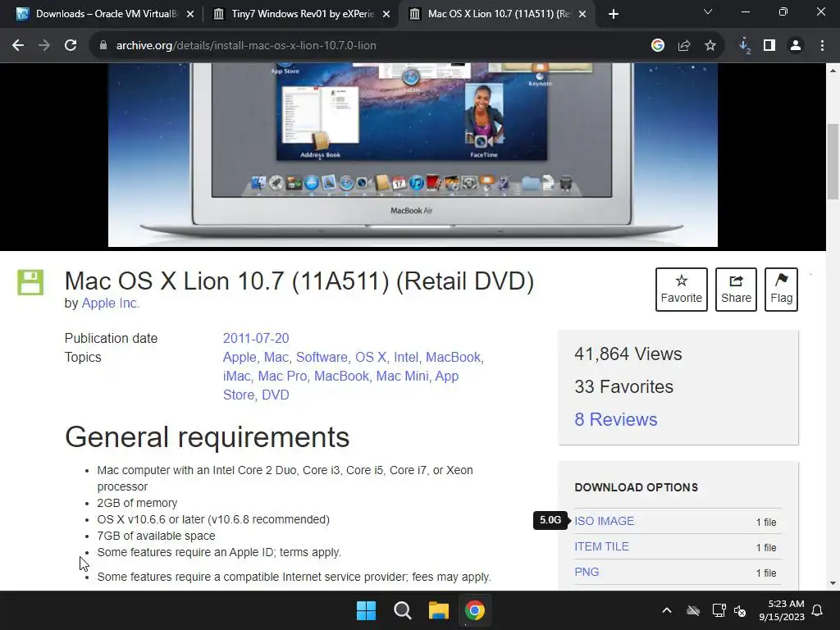Click the forward navigation arrow

[x=44, y=46]
